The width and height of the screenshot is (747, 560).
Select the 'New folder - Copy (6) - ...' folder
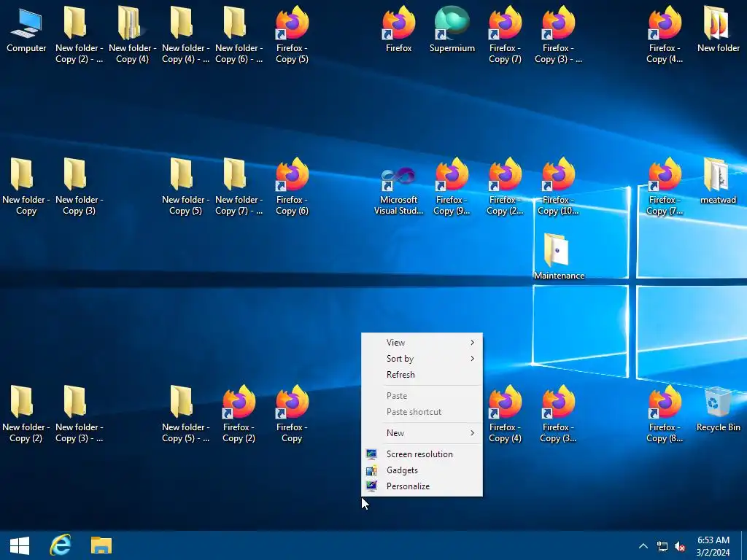coord(239,35)
